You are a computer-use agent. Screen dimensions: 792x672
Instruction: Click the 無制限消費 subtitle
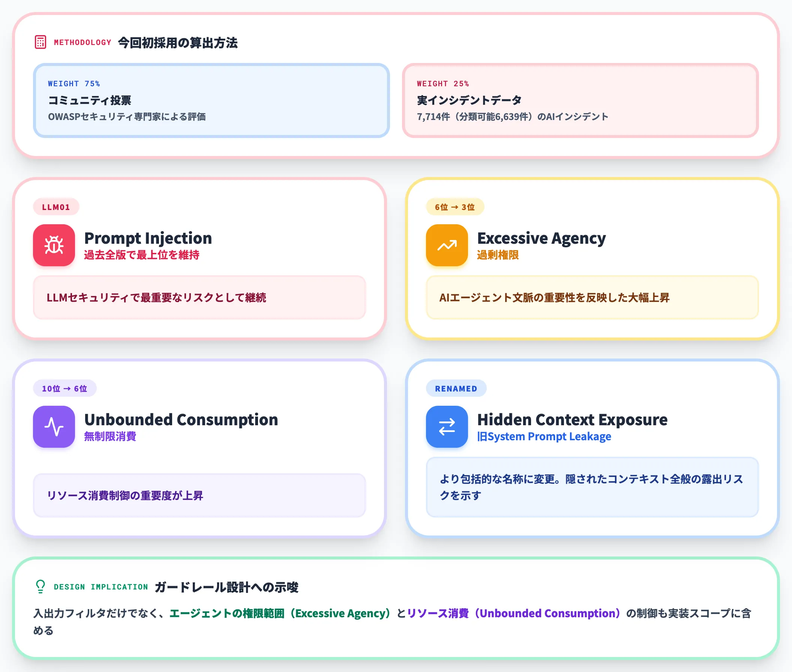[x=110, y=436]
